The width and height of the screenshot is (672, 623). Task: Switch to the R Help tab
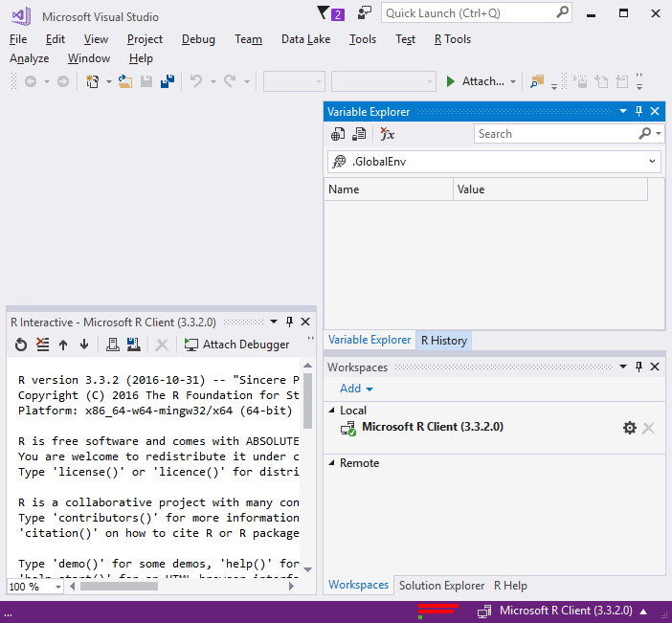pyautogui.click(x=510, y=586)
